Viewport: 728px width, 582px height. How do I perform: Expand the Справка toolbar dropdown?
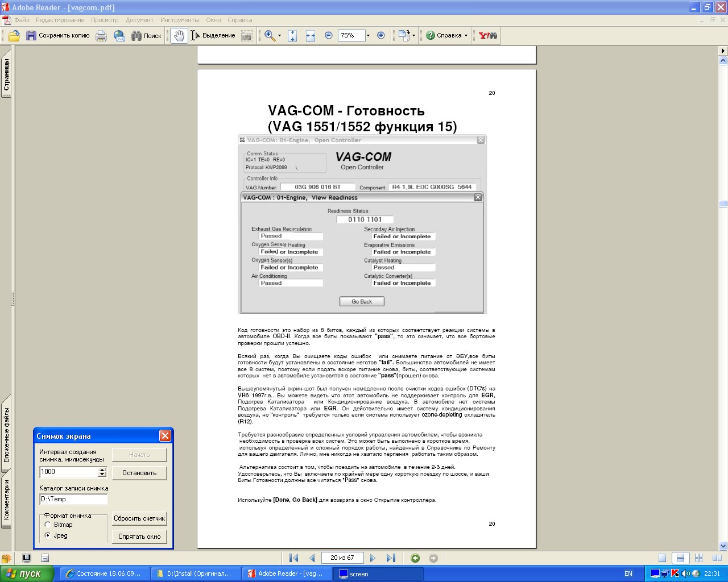[x=466, y=36]
